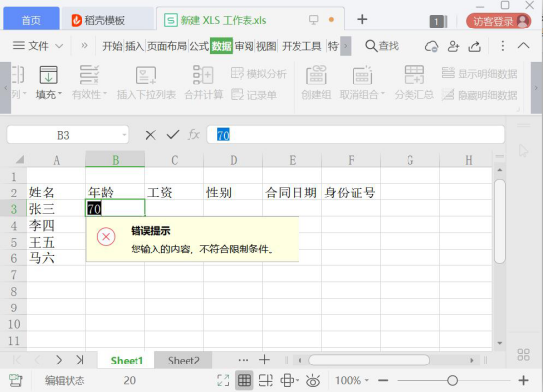Open the Review (审阅) tab
The height and width of the screenshot is (392, 544).
pyautogui.click(x=244, y=46)
